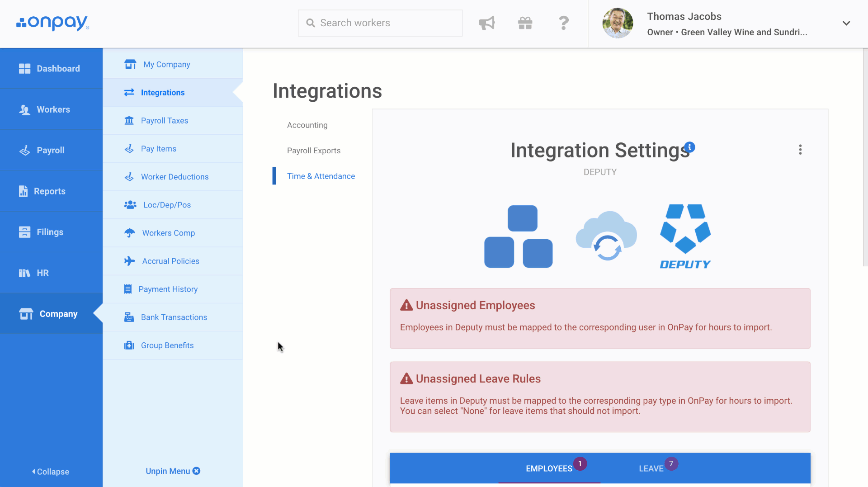Screen dimensions: 868x487
Task: Click the Workers people icon
Action: pyautogui.click(x=24, y=110)
